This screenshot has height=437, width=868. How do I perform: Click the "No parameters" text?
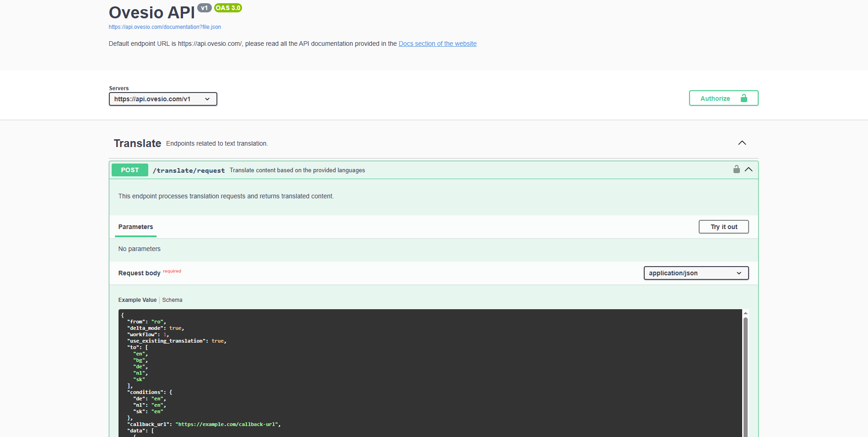(x=140, y=249)
